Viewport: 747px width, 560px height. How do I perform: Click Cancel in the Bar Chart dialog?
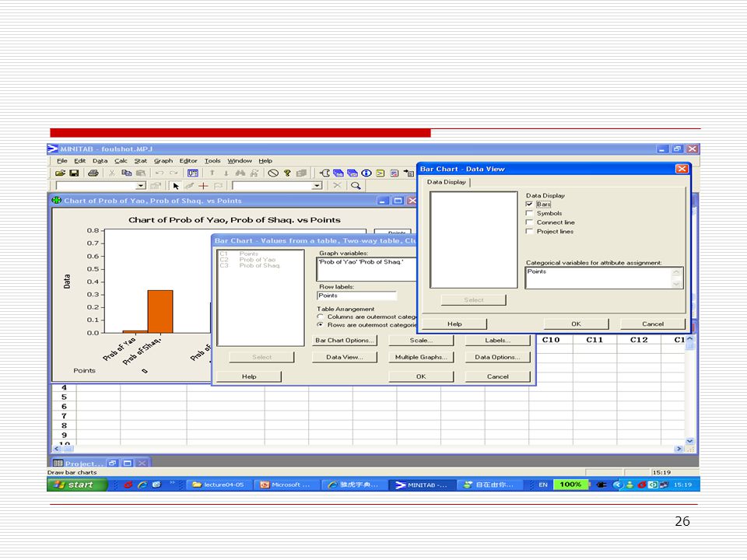(497, 376)
